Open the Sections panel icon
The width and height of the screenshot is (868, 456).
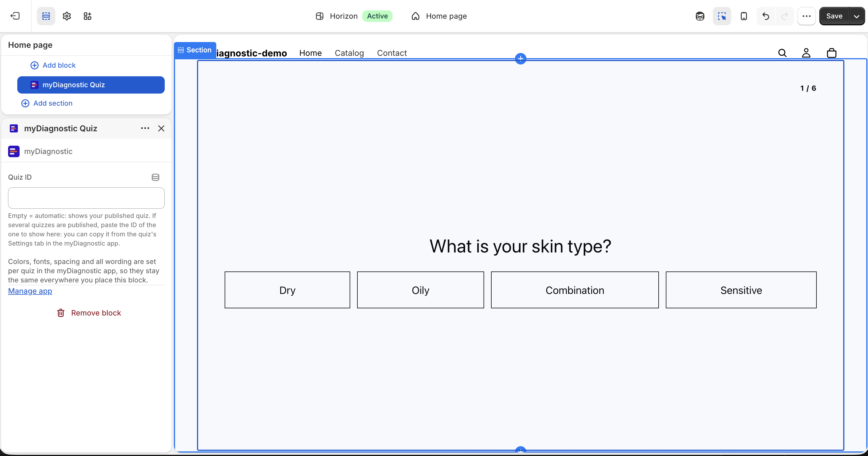[46, 16]
